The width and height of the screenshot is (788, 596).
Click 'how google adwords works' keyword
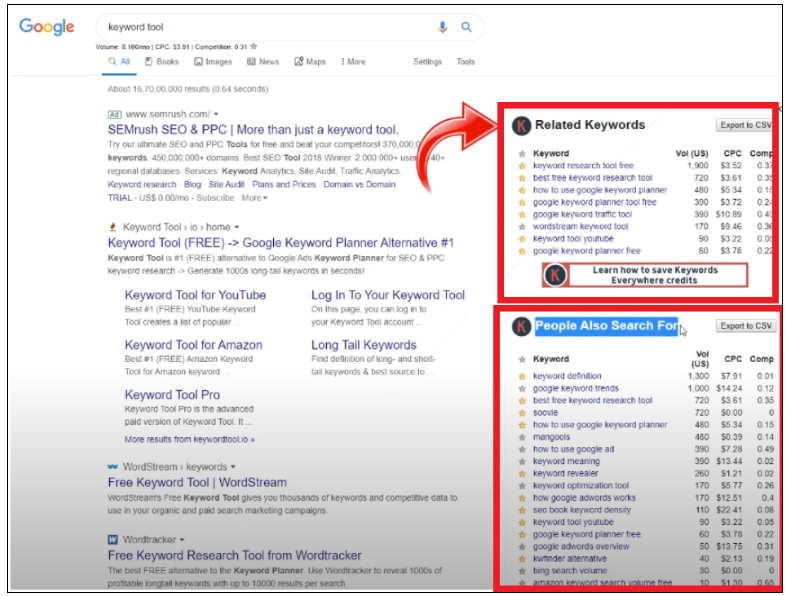coord(584,498)
